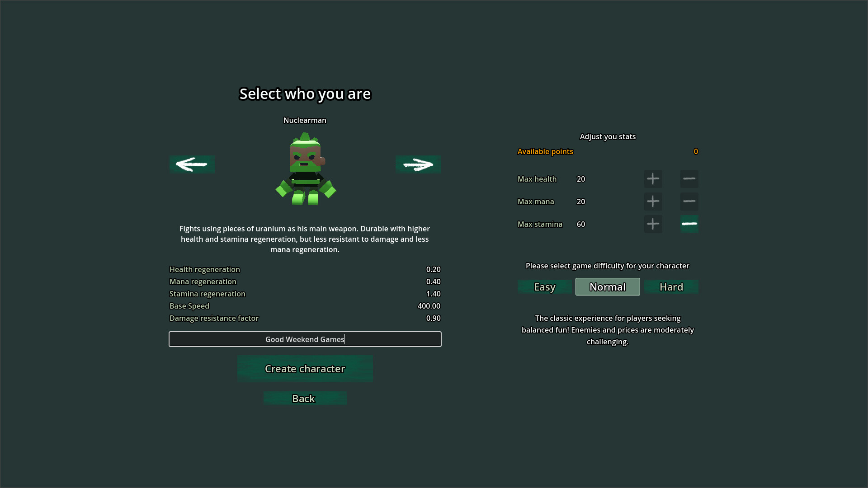Screen dimensions: 868x488
Task: Increase Max health with plus icon
Action: 653,179
